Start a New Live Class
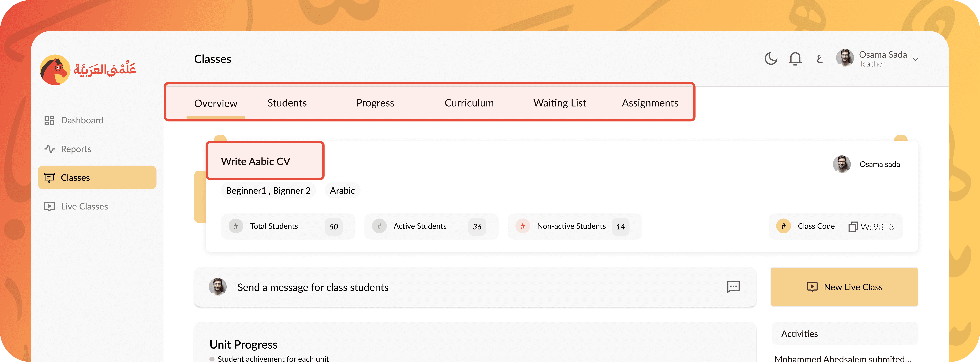Image resolution: width=980 pixels, height=362 pixels. 844,287
